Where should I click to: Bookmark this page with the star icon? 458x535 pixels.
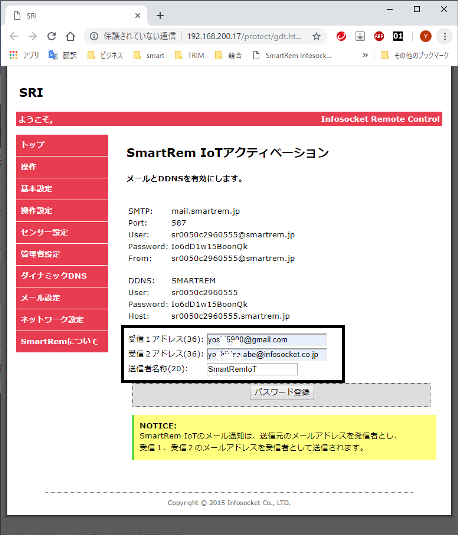[x=316, y=36]
